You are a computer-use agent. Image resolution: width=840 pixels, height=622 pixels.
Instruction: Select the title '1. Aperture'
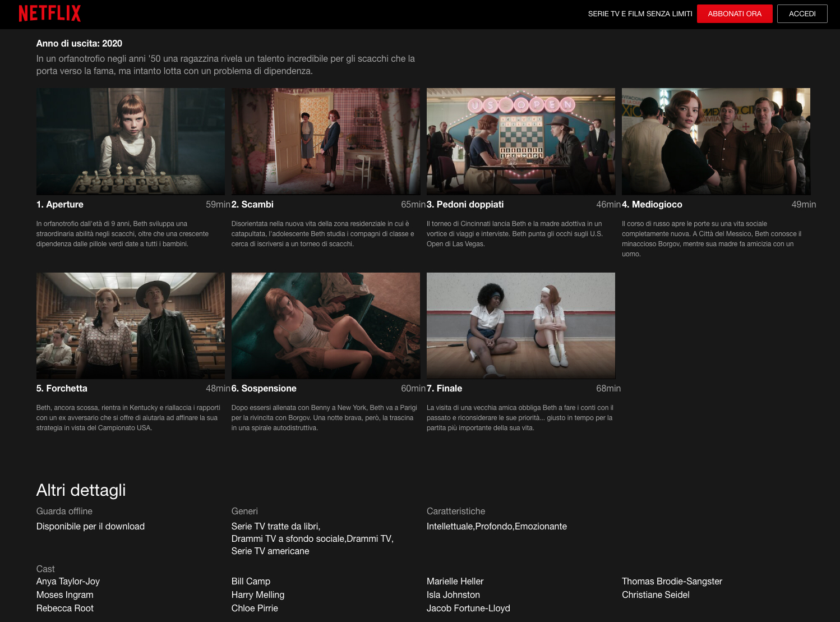point(60,205)
